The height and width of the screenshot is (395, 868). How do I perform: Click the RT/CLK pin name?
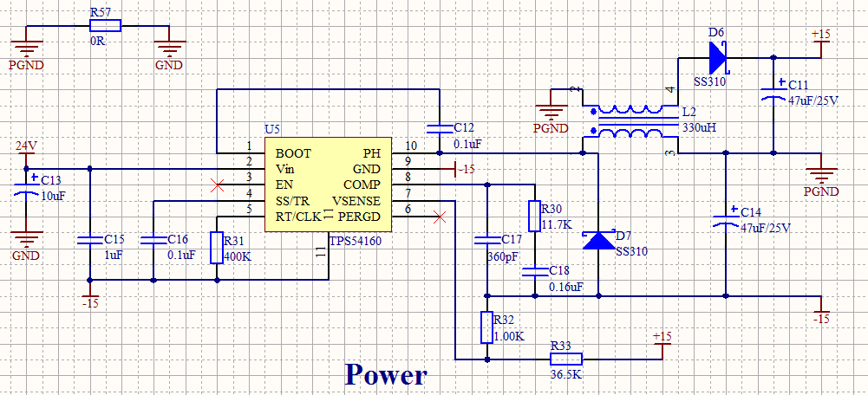[x=297, y=217]
